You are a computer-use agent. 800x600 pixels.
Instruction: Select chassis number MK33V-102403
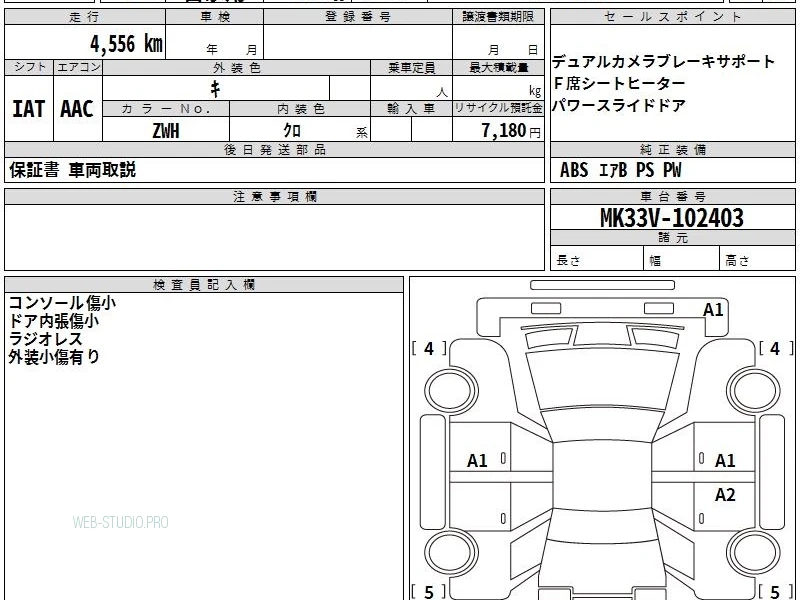point(671,218)
